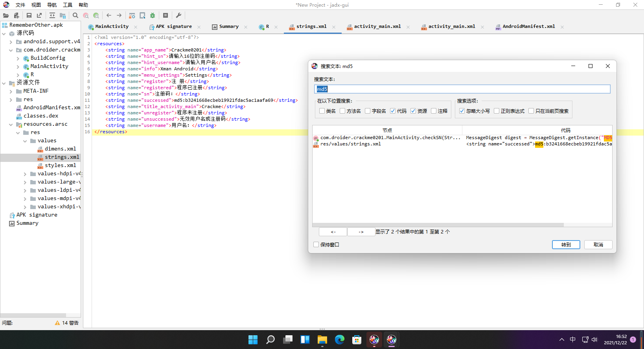Open taskbar search icon

click(x=270, y=340)
